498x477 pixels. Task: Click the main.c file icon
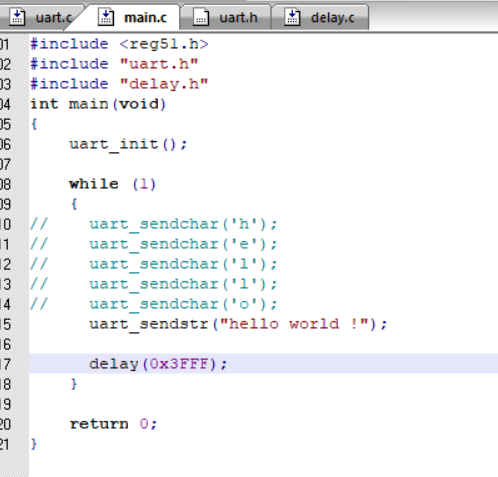tap(106, 17)
